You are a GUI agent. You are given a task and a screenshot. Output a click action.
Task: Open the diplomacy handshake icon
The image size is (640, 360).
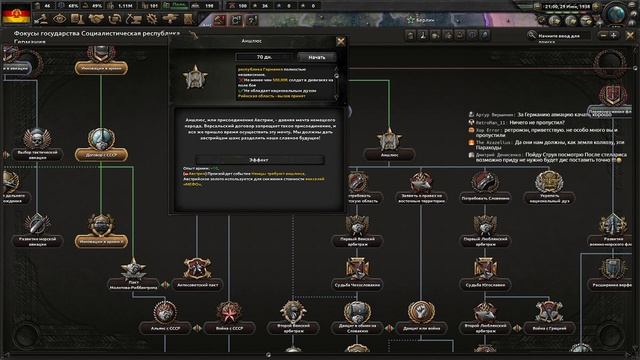pyautogui.click(x=96, y=19)
